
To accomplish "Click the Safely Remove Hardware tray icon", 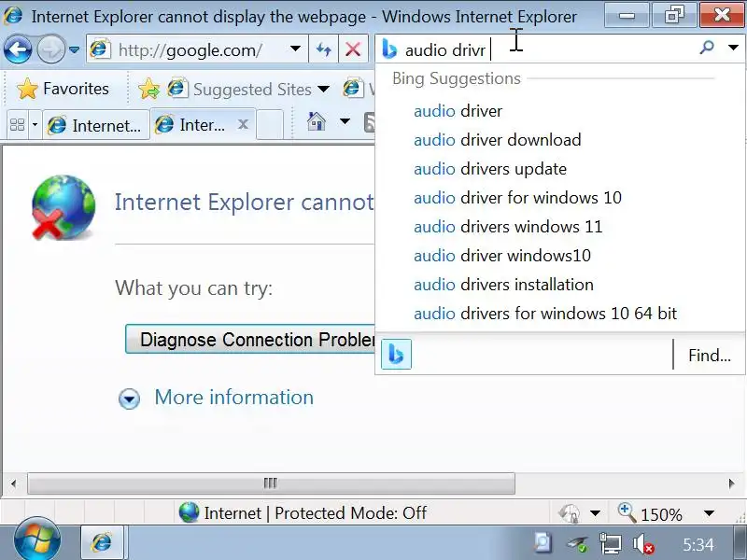I will click(577, 543).
